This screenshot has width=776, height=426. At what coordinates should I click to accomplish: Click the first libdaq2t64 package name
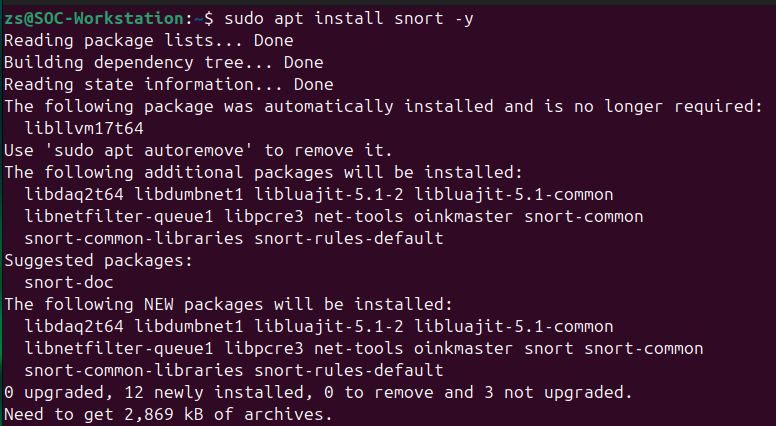click(x=74, y=194)
